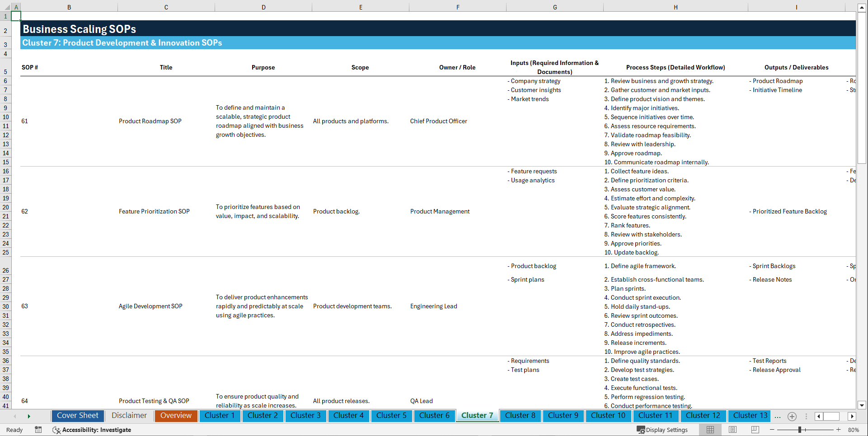Open Page Break Preview

[755, 430]
